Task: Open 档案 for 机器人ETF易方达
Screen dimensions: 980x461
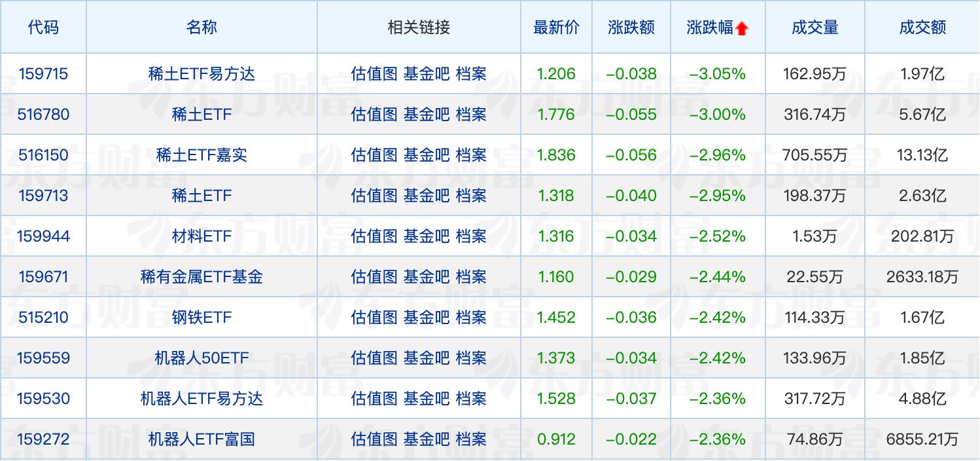Action: click(x=471, y=399)
